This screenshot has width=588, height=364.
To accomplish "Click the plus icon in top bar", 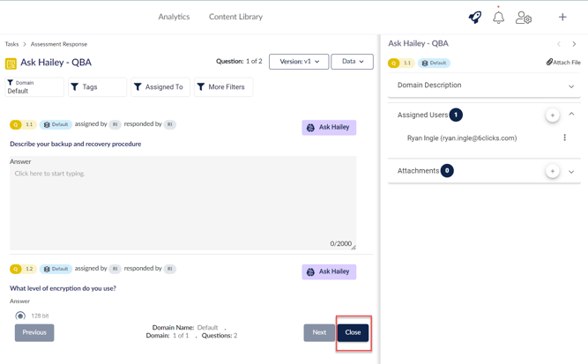I will (x=562, y=17).
